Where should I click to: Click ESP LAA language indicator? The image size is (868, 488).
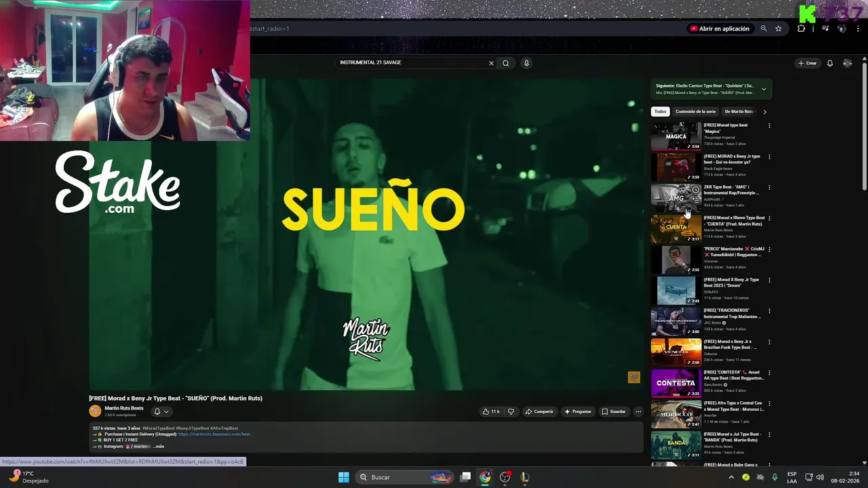[x=792, y=477]
